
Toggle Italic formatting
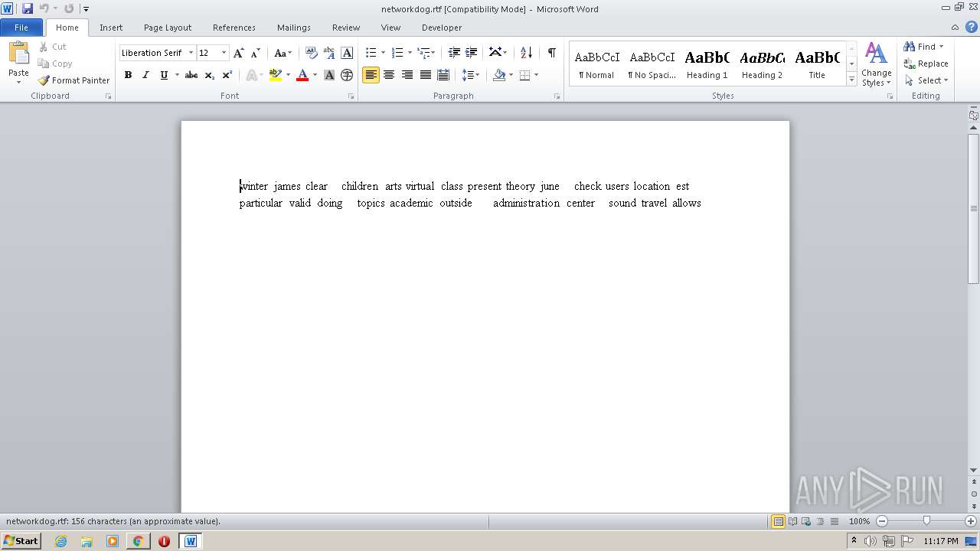[x=145, y=75]
